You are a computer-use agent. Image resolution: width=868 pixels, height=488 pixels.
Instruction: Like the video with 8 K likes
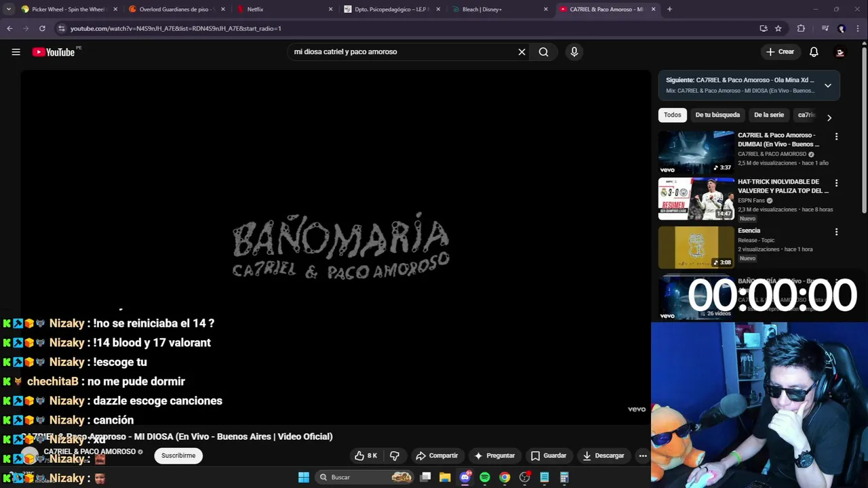coord(366,455)
